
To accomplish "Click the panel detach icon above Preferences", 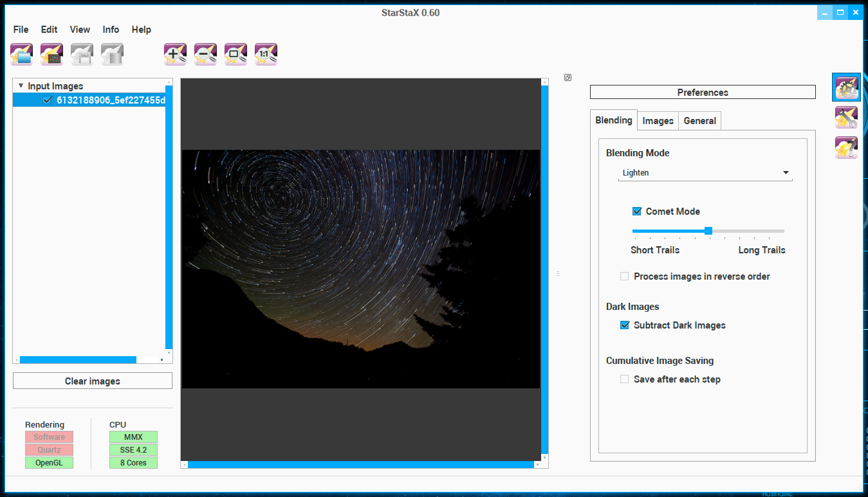I will [568, 78].
